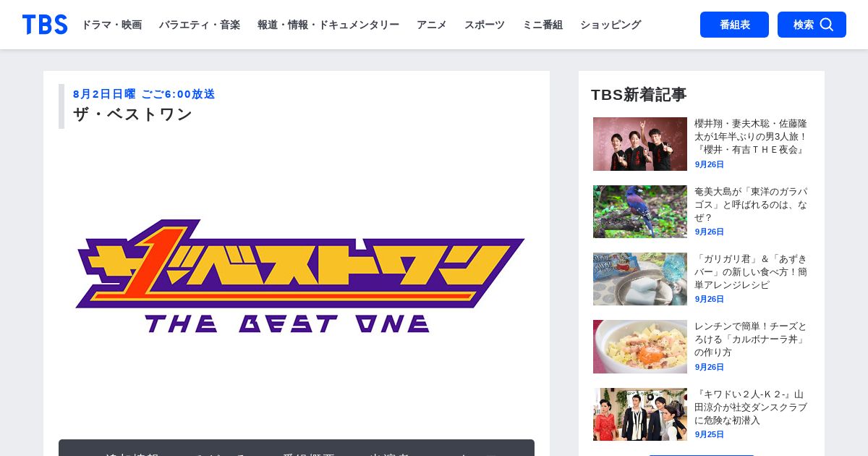868x456 pixels.
Task: Open キワどい2人 article thumbnail
Action: click(x=640, y=414)
